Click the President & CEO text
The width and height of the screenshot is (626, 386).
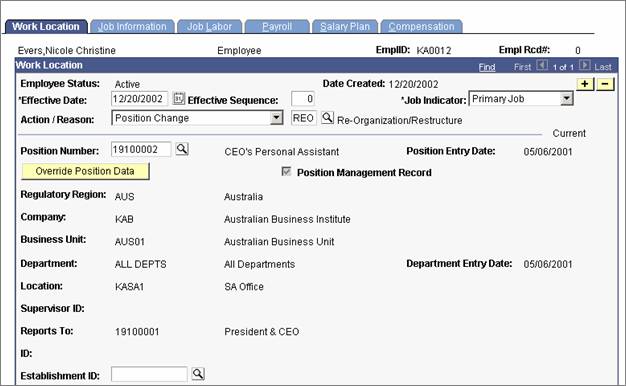pyautogui.click(x=261, y=332)
